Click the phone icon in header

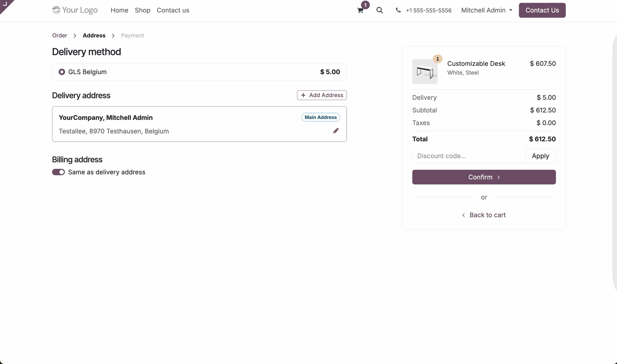click(x=398, y=10)
